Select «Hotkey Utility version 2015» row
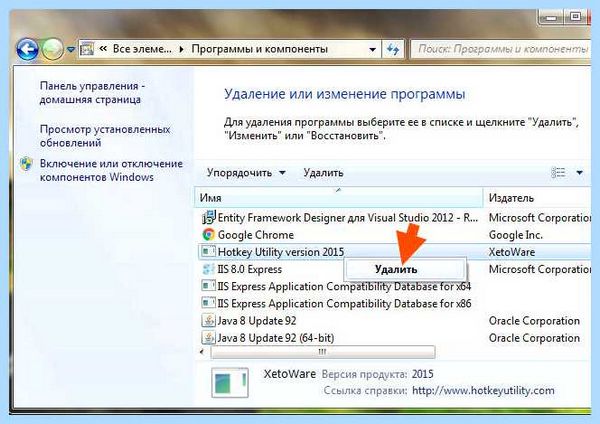Viewport: 600px width, 424px height. pos(394,251)
